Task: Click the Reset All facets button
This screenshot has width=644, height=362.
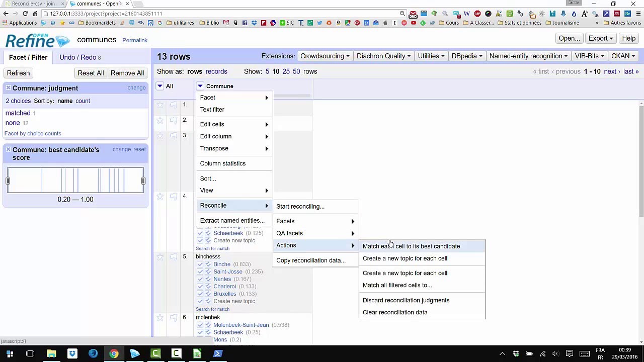Action: (91, 73)
